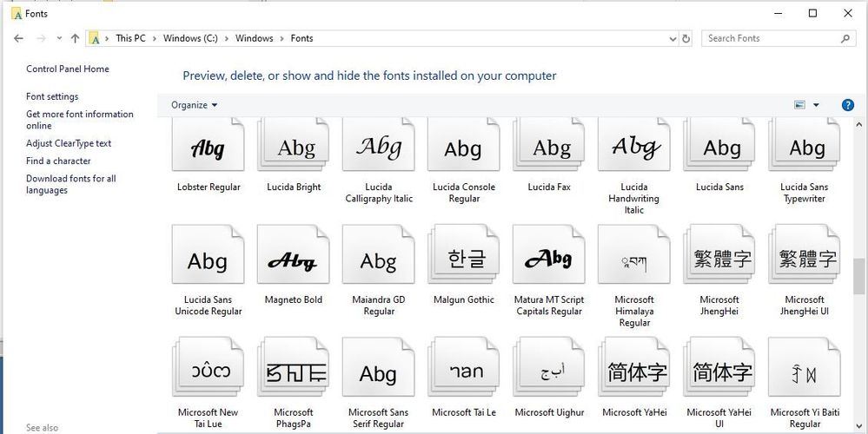
Task: Click the Fonts folder address icon
Action: coord(95,39)
